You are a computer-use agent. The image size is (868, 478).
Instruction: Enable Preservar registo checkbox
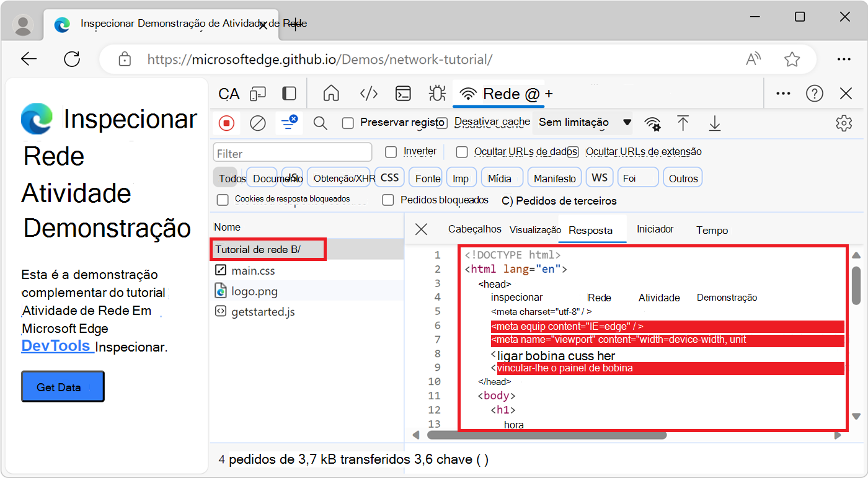[x=348, y=123]
